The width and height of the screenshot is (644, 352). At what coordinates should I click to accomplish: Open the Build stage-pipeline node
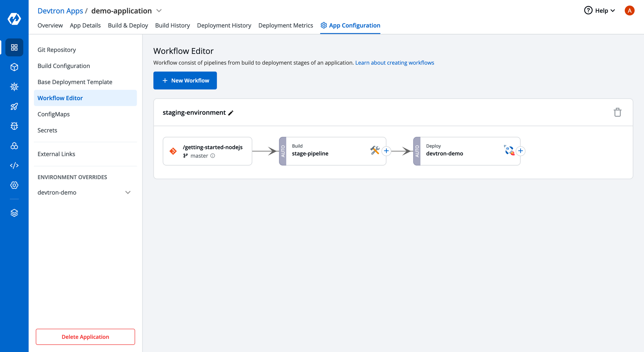(x=333, y=151)
